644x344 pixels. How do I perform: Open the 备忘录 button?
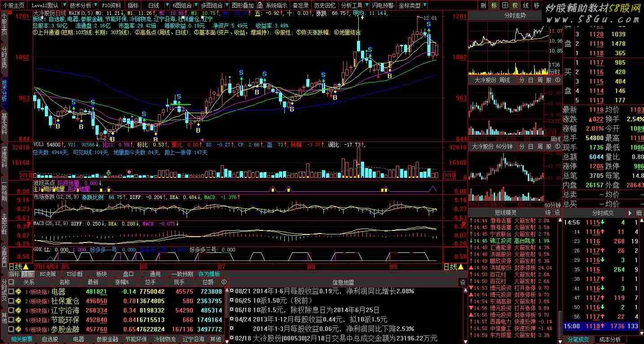[x=300, y=5]
